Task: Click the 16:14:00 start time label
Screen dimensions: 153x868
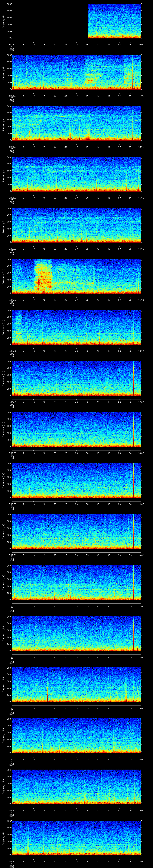Action: click(x=12, y=300)
